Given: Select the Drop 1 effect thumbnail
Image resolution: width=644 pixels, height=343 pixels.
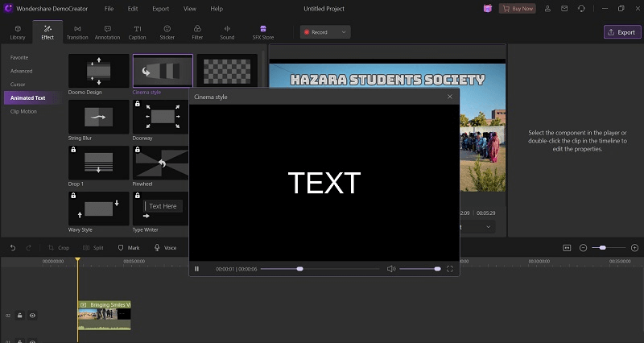Looking at the screenshot, I should coord(98,163).
